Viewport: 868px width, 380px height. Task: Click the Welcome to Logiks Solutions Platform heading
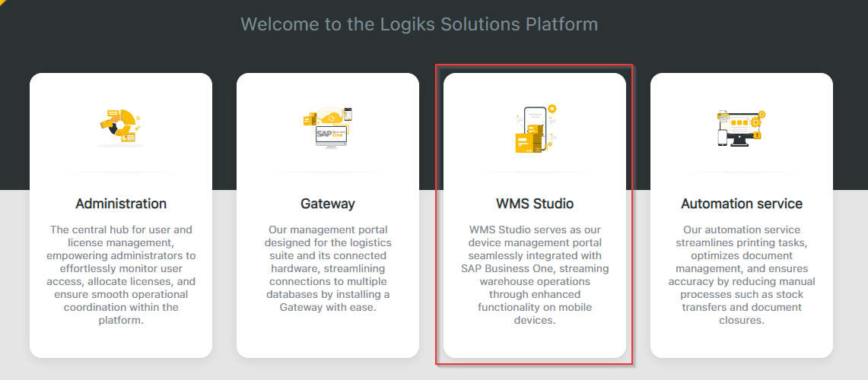pyautogui.click(x=419, y=24)
